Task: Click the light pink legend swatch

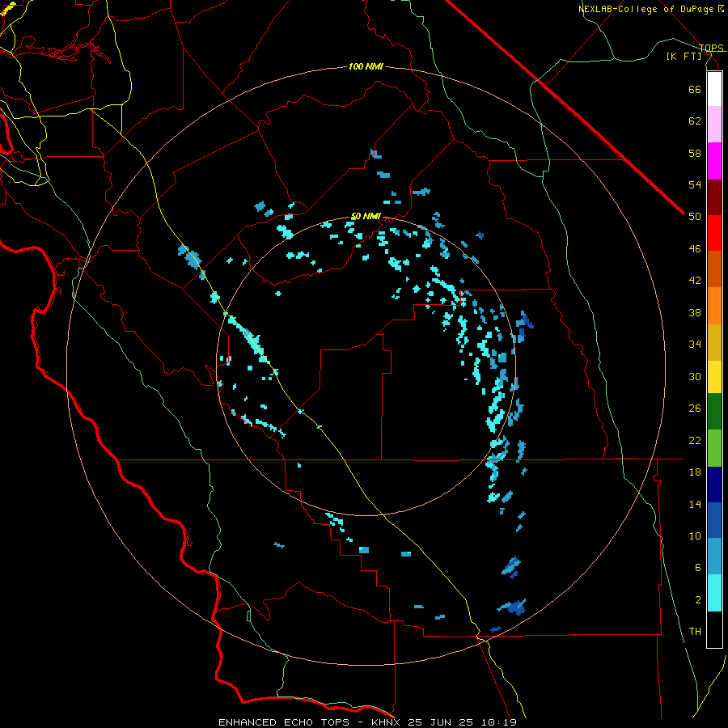Action: [714, 124]
